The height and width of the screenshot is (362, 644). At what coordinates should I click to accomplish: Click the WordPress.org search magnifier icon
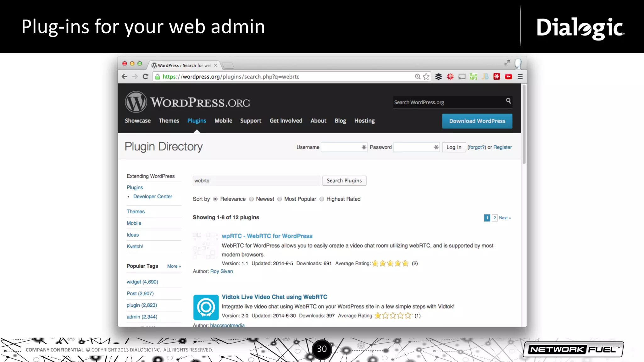coord(508,101)
